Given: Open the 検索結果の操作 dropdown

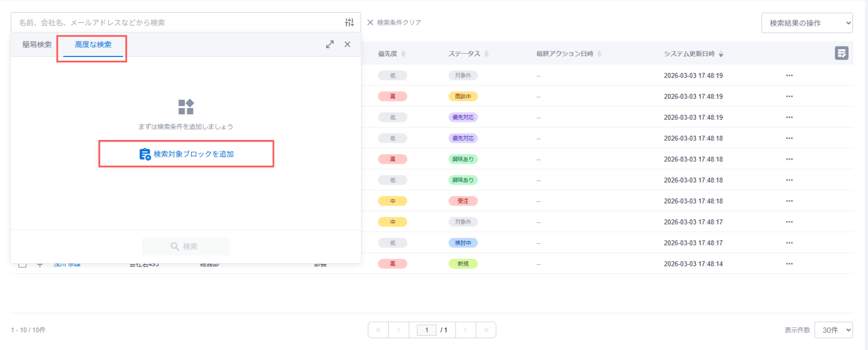Looking at the screenshot, I should pyautogui.click(x=807, y=23).
